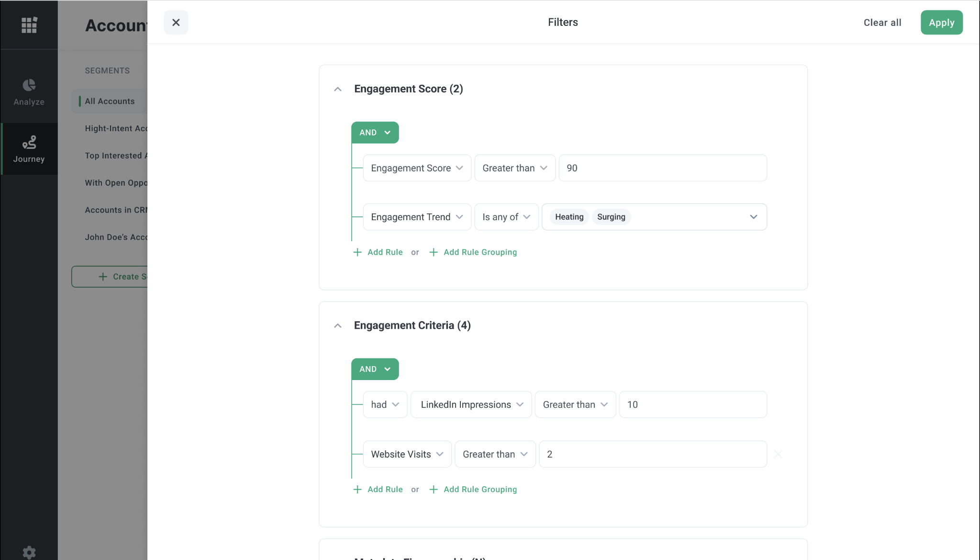Collapse the Engagement Score section chevron
The width and height of the screenshot is (980, 560).
[338, 89]
